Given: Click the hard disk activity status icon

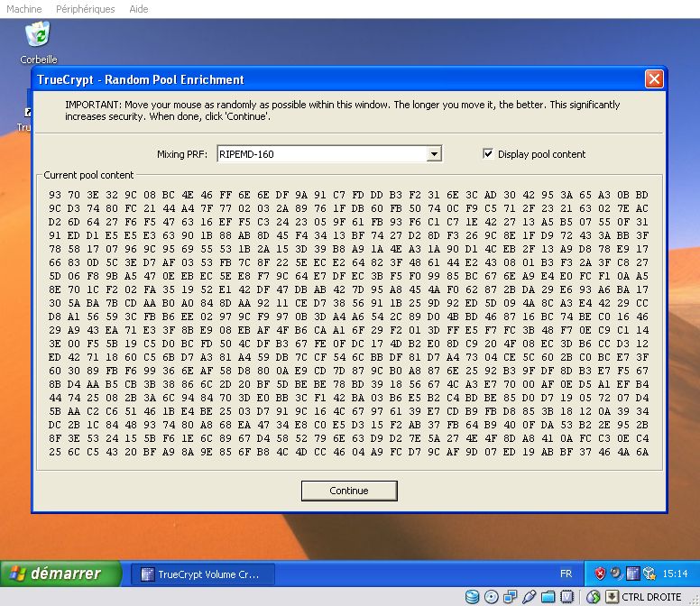Looking at the screenshot, I should 473,597.
